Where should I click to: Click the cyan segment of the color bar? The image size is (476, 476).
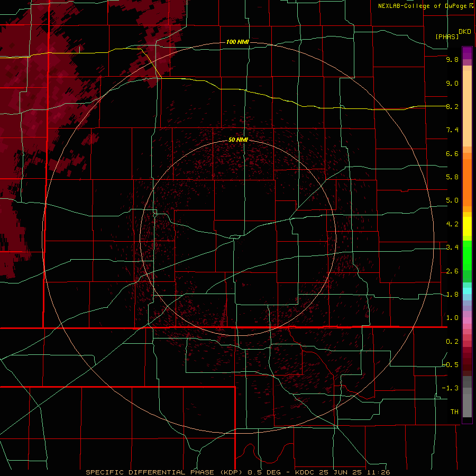(x=467, y=291)
